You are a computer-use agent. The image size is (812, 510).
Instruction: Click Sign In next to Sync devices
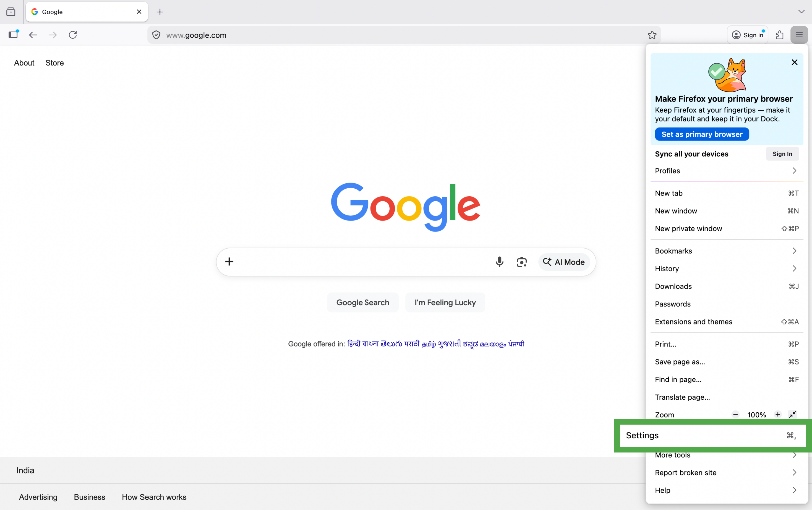[x=782, y=154]
